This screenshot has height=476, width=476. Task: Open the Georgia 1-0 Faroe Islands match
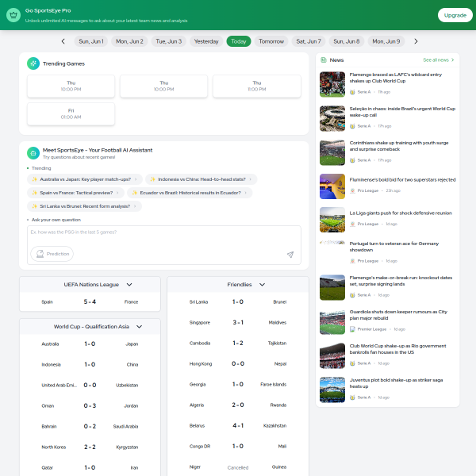(x=238, y=384)
